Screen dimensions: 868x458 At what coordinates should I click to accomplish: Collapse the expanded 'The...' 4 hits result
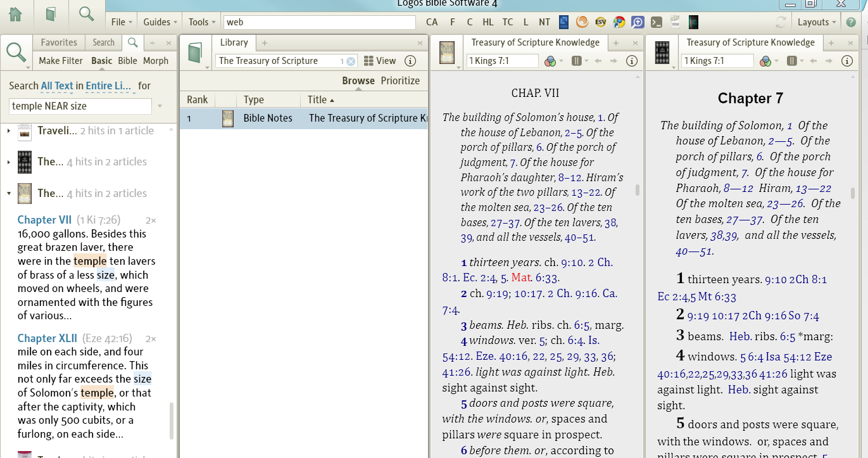click(9, 193)
